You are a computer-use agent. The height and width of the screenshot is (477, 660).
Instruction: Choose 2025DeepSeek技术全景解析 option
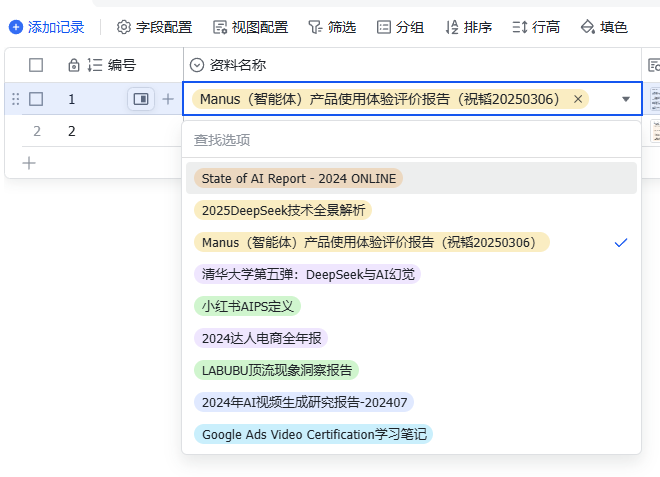coord(283,210)
